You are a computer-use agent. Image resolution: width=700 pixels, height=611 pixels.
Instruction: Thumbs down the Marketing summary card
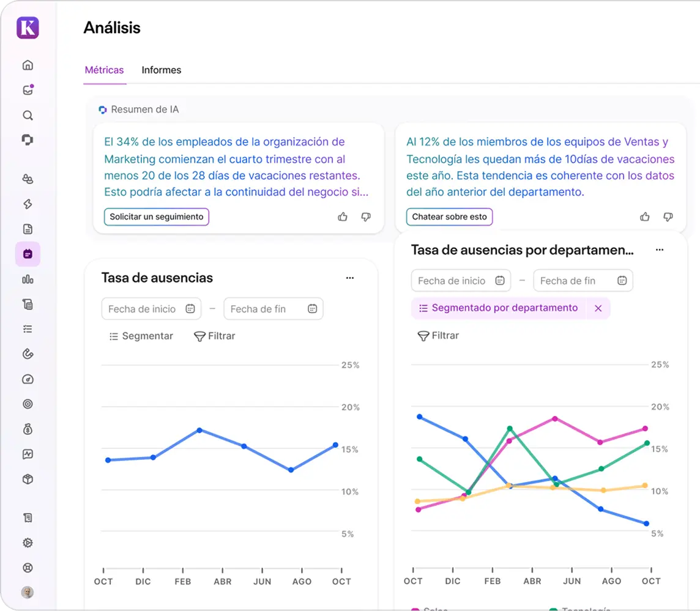point(366,217)
